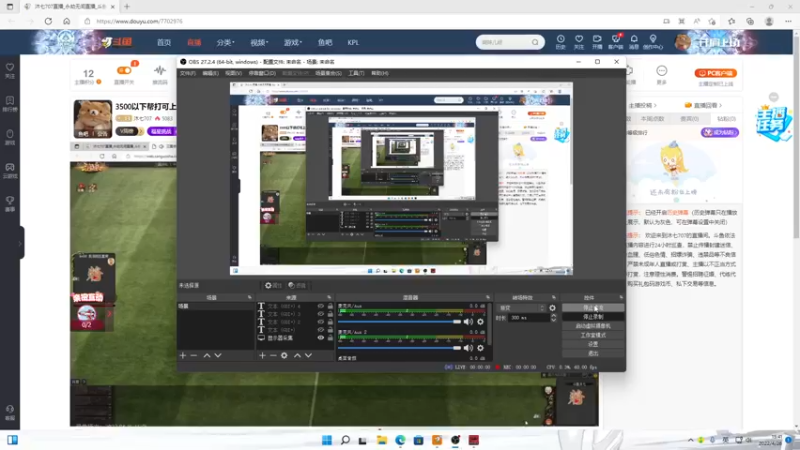
Task: Lock the 显示器采集 source
Action: pyautogui.click(x=330, y=338)
